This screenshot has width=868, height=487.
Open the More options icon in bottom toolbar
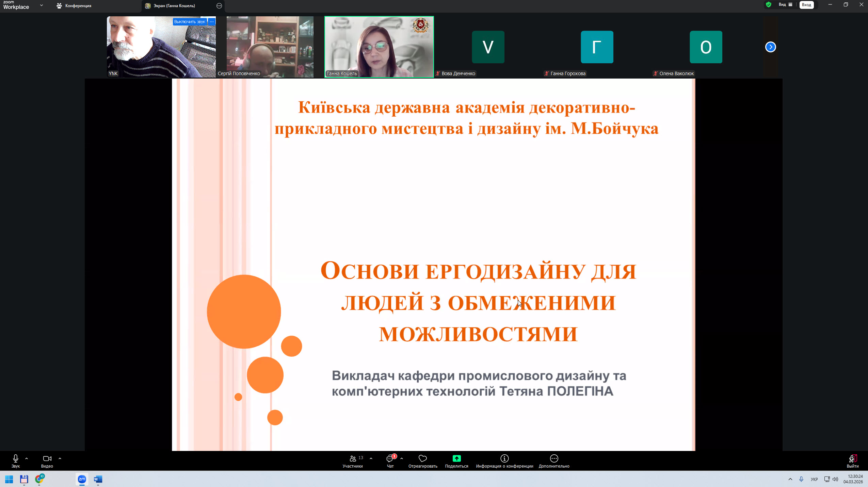point(554,459)
